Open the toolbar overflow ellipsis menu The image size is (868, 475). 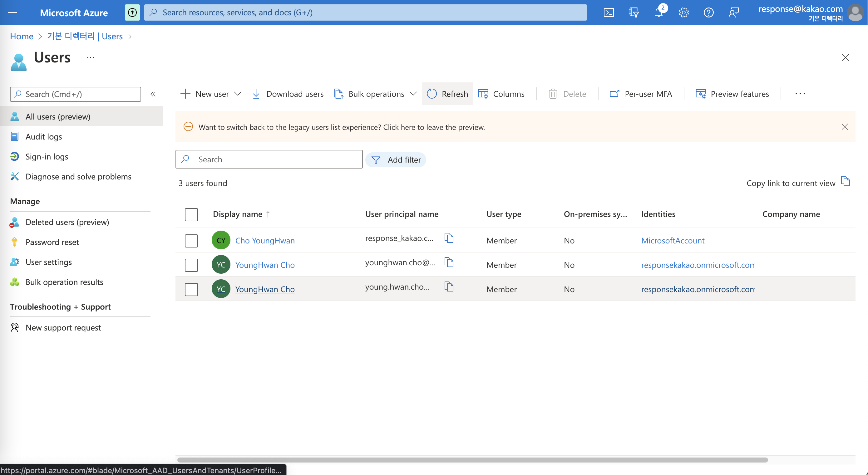800,94
